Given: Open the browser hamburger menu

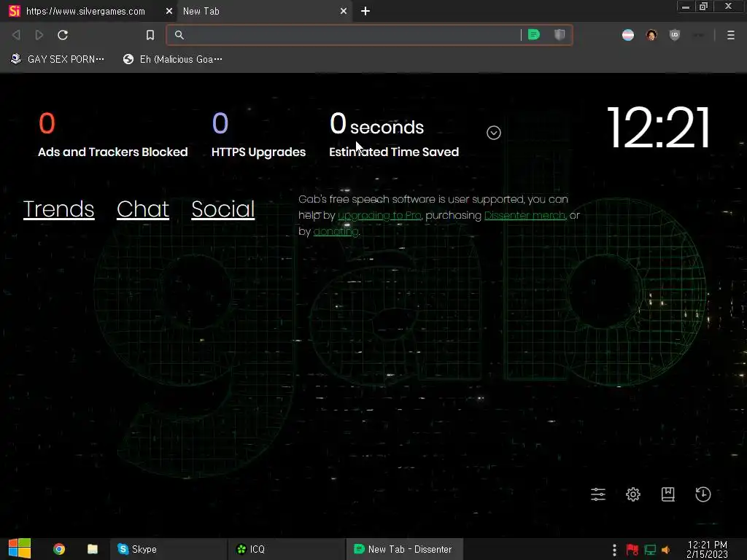Looking at the screenshot, I should (731, 35).
